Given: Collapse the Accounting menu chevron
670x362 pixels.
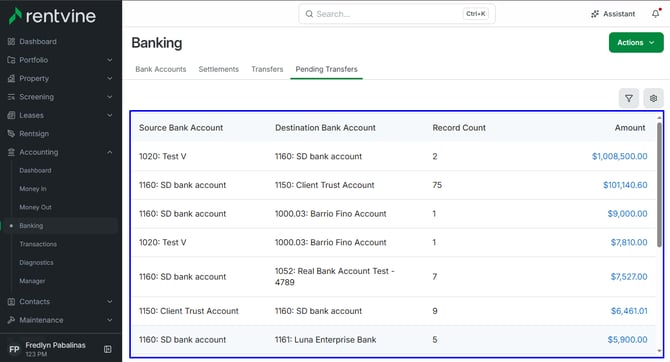Looking at the screenshot, I should point(110,152).
